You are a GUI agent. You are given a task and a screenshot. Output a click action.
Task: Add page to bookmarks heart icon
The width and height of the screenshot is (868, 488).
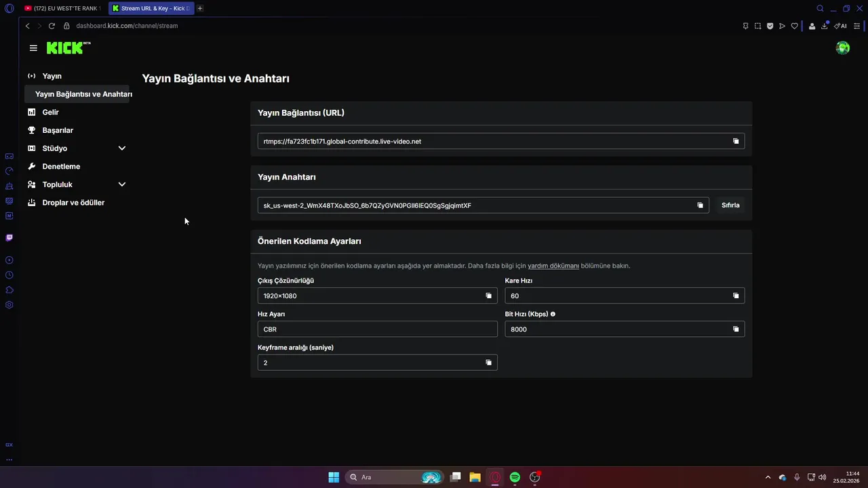point(794,26)
